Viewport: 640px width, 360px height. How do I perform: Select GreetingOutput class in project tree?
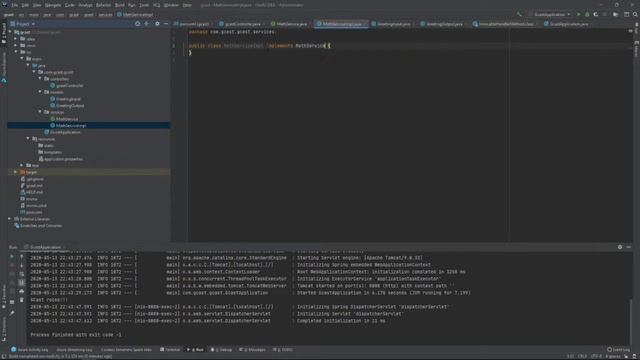click(67, 105)
